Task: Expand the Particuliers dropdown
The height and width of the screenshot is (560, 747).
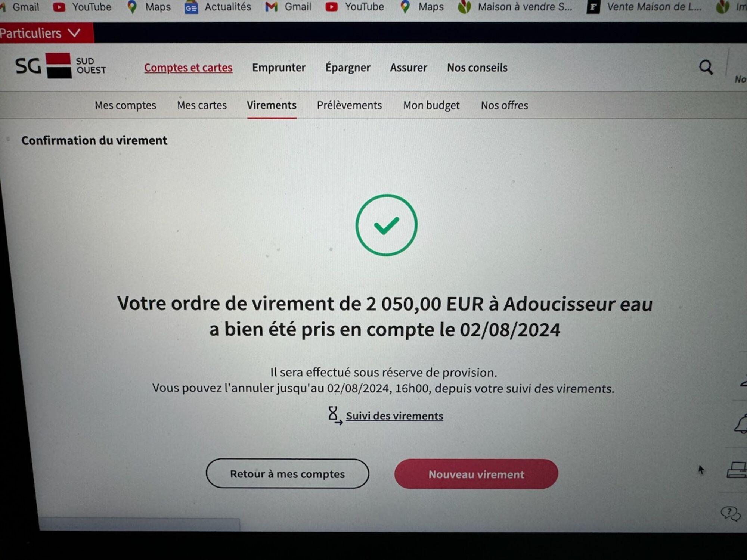Action: click(40, 33)
